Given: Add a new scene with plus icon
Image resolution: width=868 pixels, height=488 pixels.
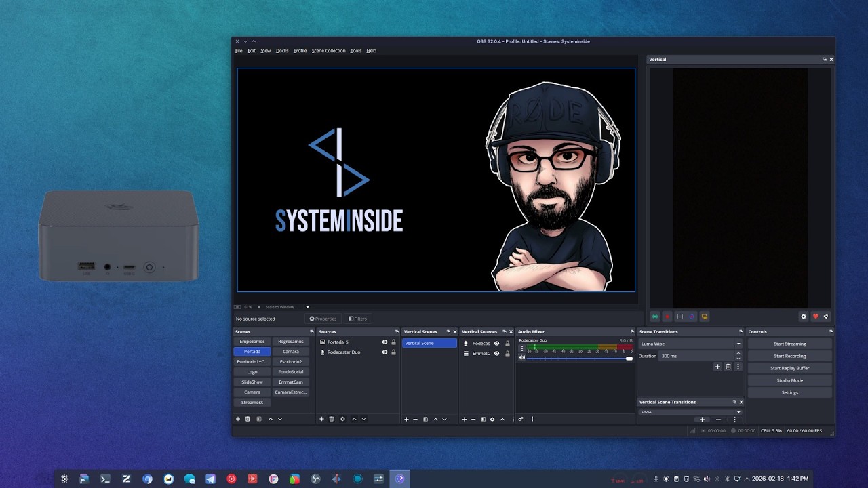Looking at the screenshot, I should point(238,419).
